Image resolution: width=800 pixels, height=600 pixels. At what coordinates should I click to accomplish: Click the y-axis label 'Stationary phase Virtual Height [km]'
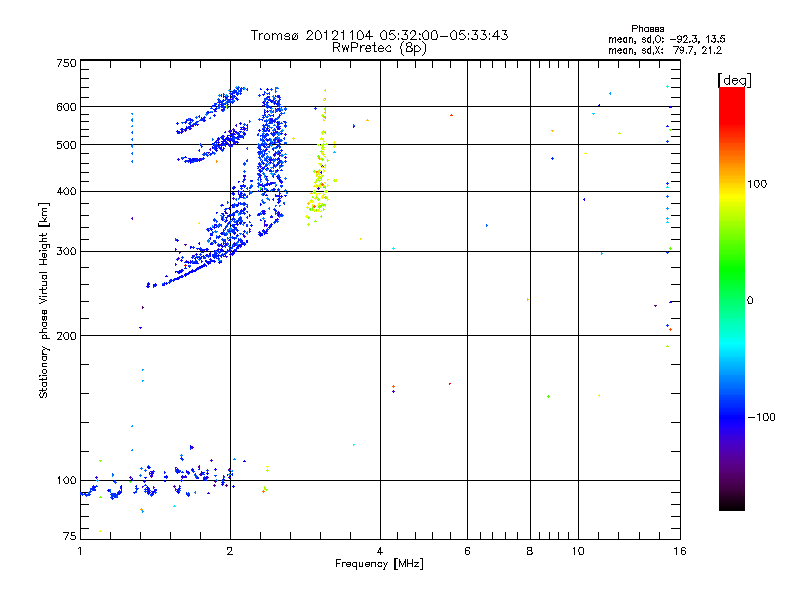[x=43, y=300]
